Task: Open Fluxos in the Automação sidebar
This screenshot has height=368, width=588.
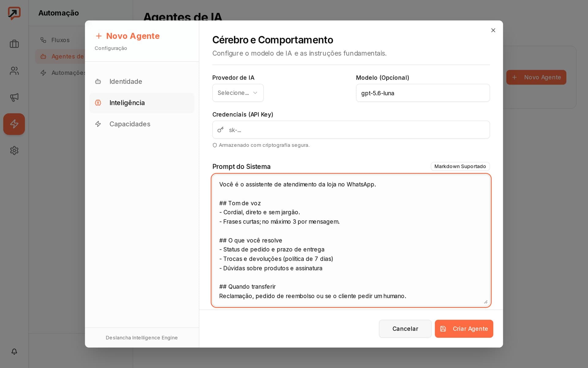Action: tap(60, 40)
